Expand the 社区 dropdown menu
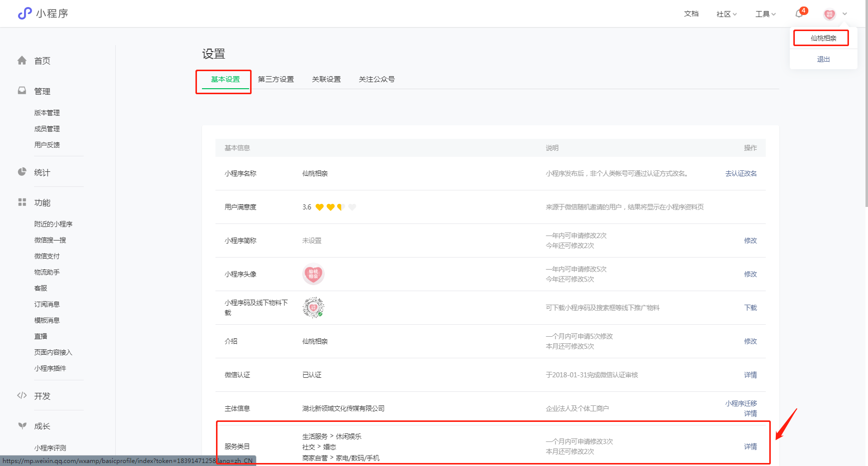This screenshot has width=868, height=466. click(726, 14)
